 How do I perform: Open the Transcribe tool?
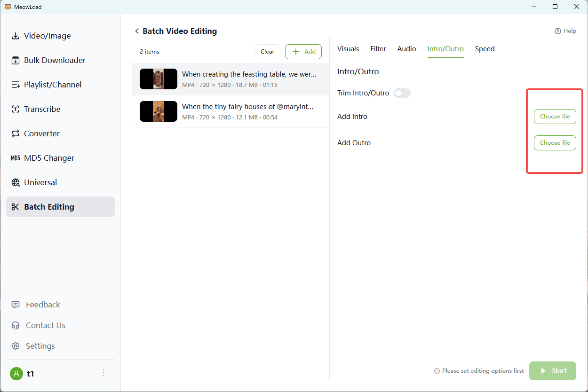point(42,109)
